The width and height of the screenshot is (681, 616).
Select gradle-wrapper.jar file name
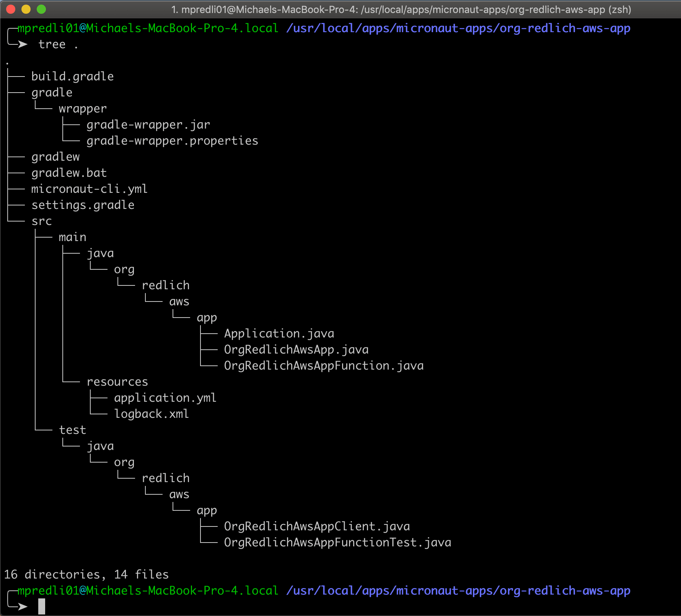(x=148, y=125)
